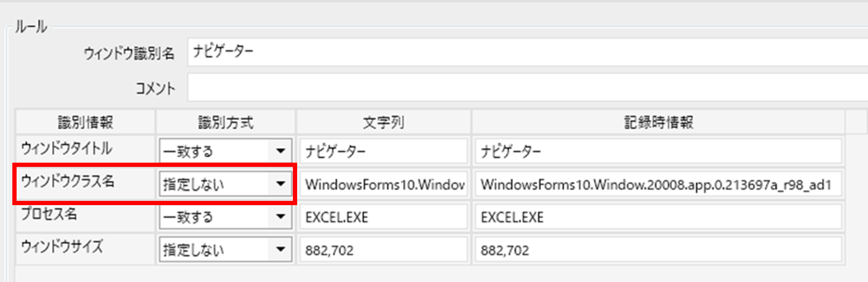Click the 識別情報 column header
Image resolution: width=868 pixels, height=282 pixels.
(x=85, y=122)
